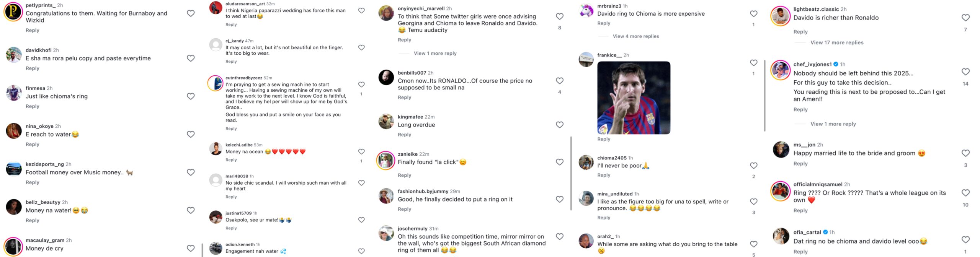Screen dimensions: 980x257
Task: Like petlyprints_ comment with heart icon
Action: click(x=191, y=13)
